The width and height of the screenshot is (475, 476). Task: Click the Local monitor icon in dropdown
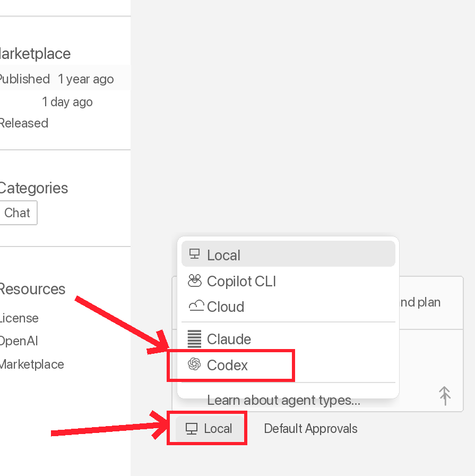(194, 254)
